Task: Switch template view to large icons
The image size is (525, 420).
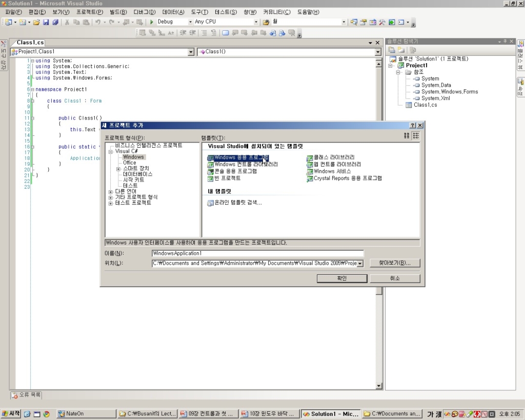Action: click(x=407, y=135)
